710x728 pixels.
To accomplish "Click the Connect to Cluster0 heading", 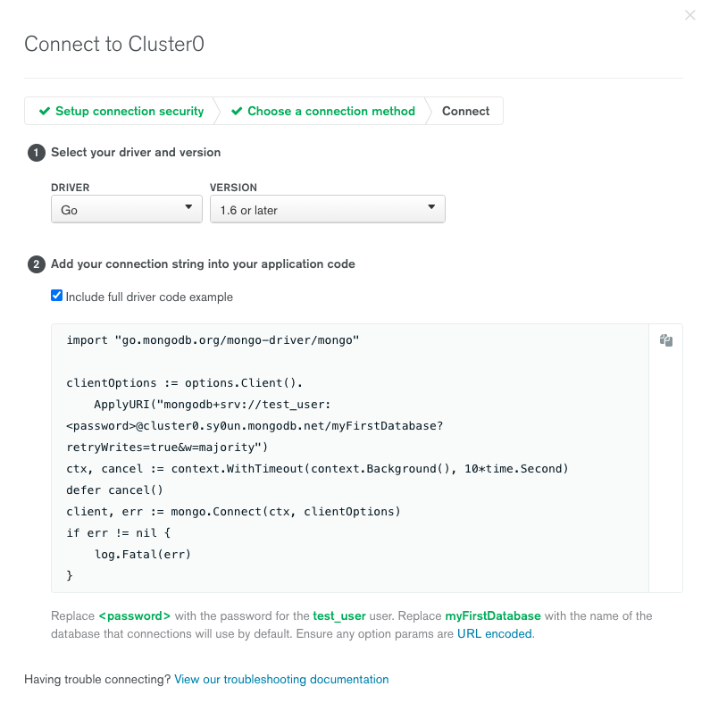I will pos(114,44).
